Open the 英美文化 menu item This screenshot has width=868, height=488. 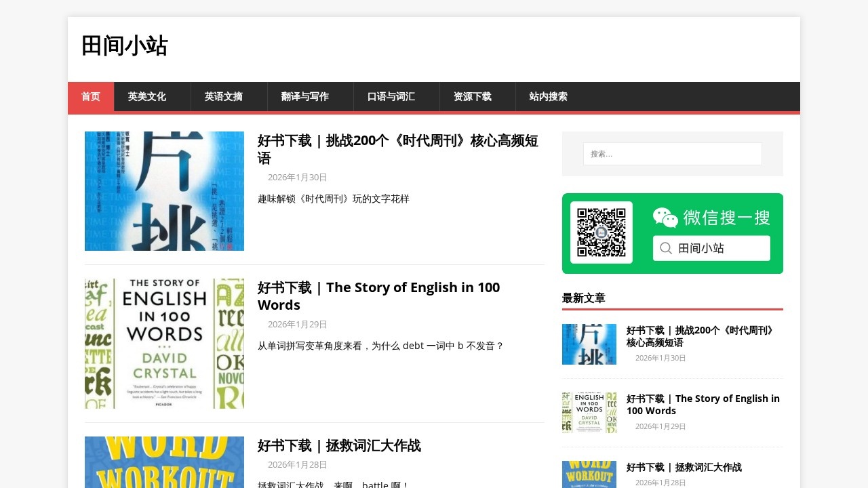click(x=147, y=97)
